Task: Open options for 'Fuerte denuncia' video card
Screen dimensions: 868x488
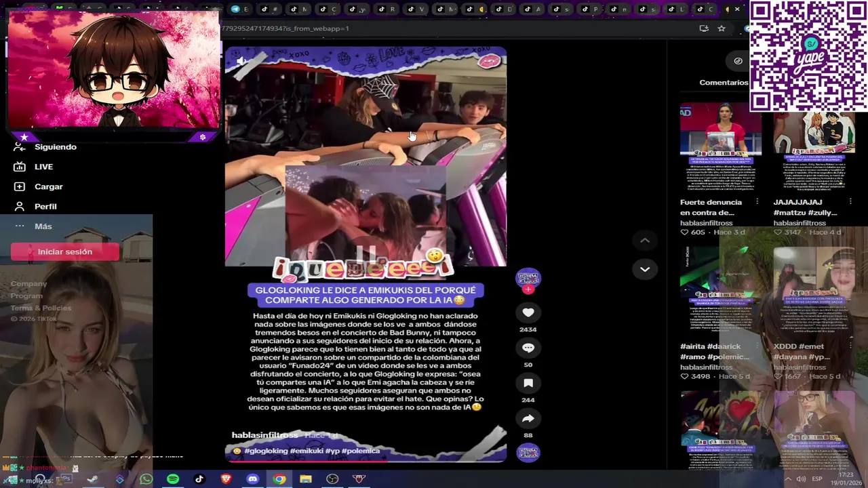Action: click(x=757, y=202)
